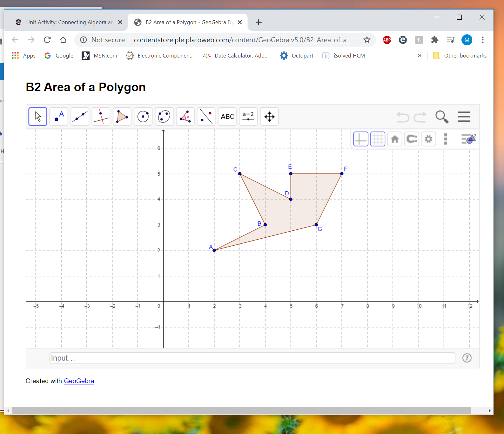The height and width of the screenshot is (434, 504).
Task: Toggle axes display in style bar
Action: pos(361,139)
